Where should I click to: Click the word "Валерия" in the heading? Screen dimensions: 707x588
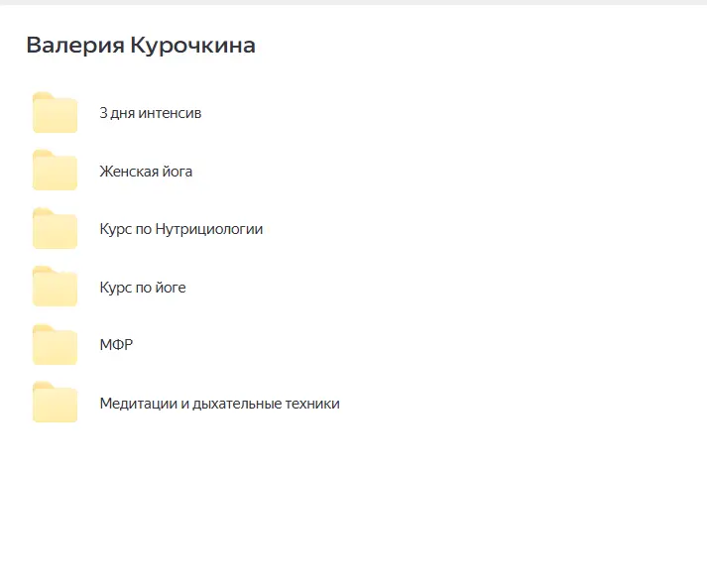(74, 46)
